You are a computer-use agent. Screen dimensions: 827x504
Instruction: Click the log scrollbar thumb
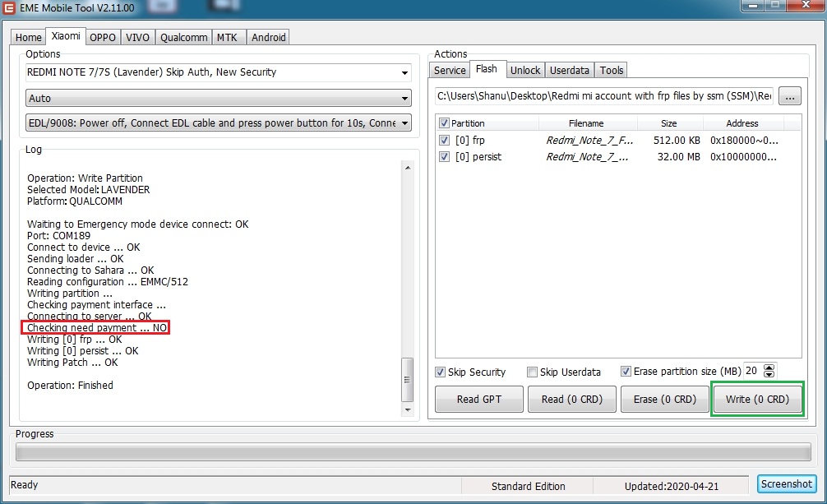tap(408, 380)
